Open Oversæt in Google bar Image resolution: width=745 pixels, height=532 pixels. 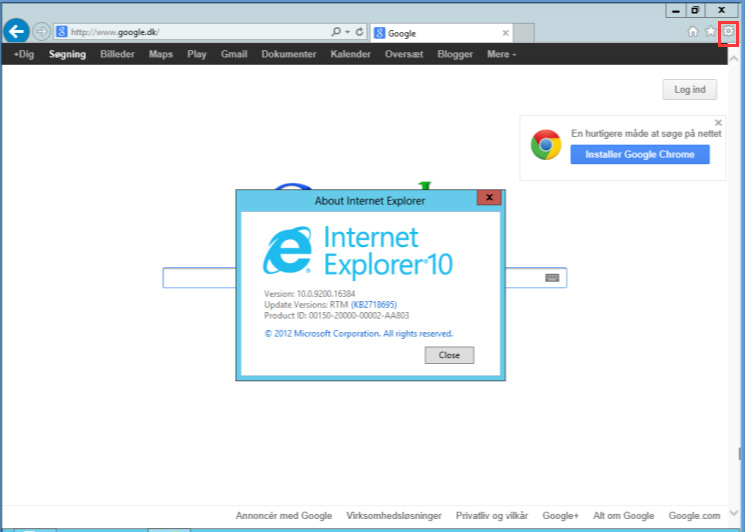point(404,54)
